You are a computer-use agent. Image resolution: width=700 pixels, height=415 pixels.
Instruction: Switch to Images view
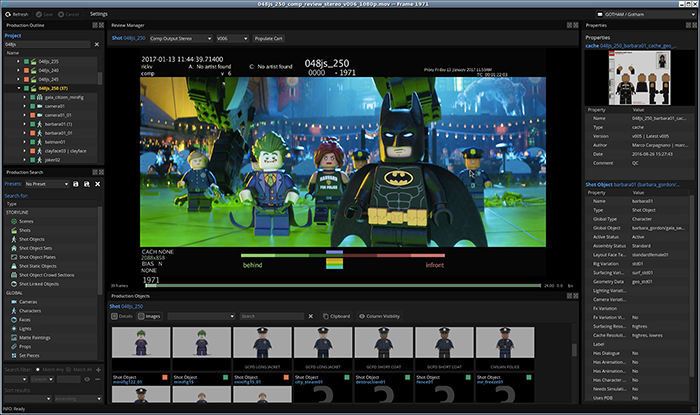(149, 316)
